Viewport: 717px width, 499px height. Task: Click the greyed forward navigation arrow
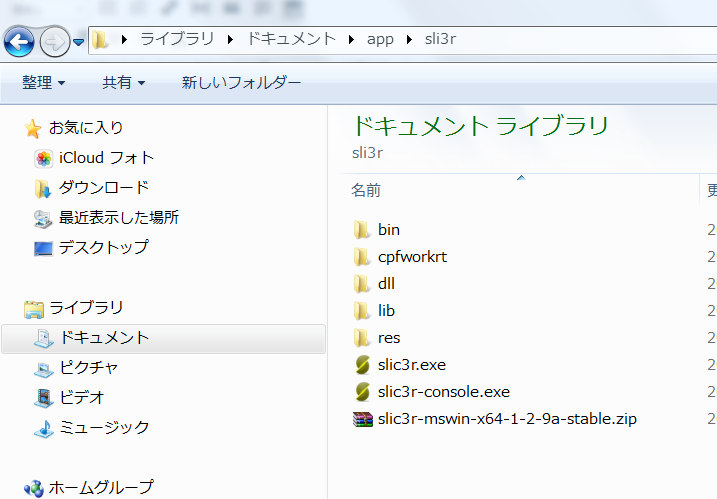point(55,42)
